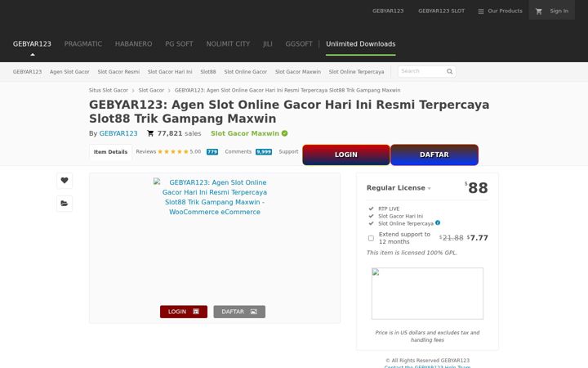
Task: Click the large blue DAFTAR button
Action: coord(434,155)
